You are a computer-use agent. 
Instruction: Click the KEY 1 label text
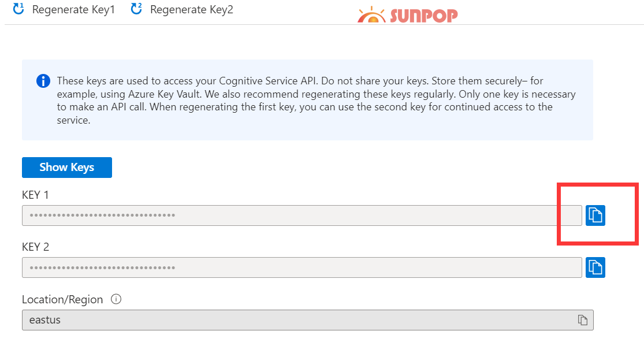click(x=36, y=195)
